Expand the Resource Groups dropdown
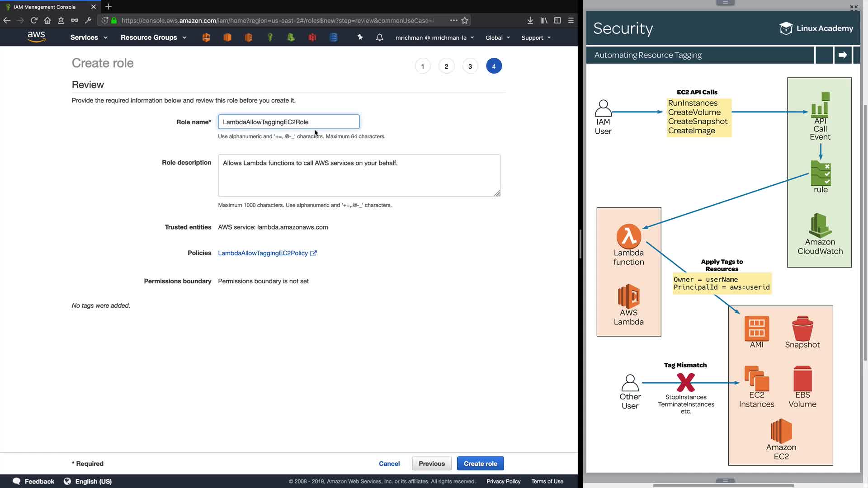Screen dimensions: 868x488 tap(153, 38)
